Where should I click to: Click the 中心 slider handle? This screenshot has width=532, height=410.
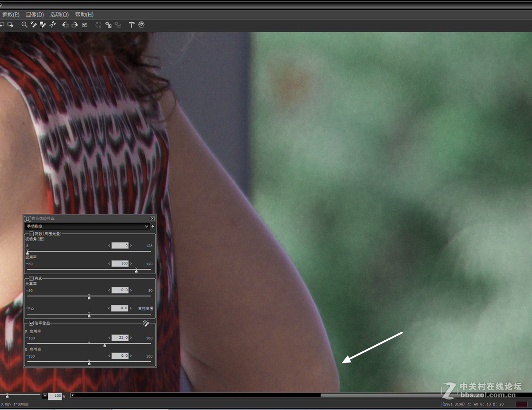point(89,315)
